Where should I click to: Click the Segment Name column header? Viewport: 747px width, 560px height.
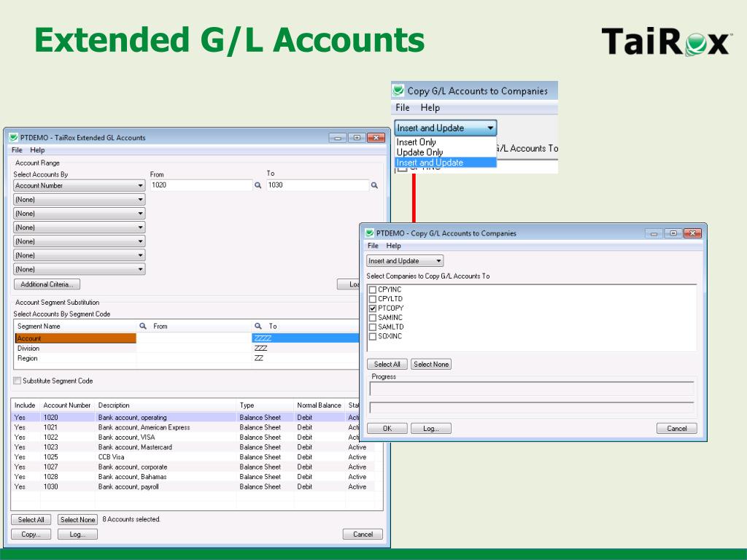[x=75, y=326]
